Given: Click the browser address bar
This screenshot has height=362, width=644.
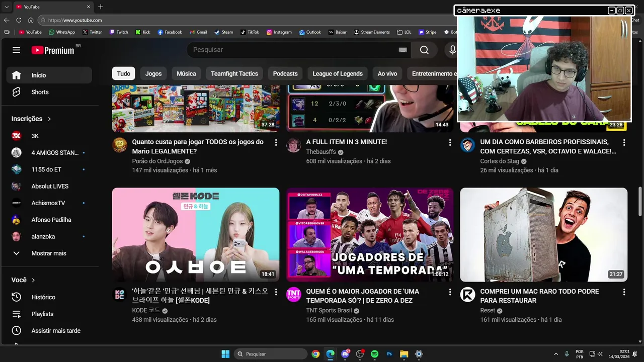Looking at the screenshot, I should tap(247, 20).
